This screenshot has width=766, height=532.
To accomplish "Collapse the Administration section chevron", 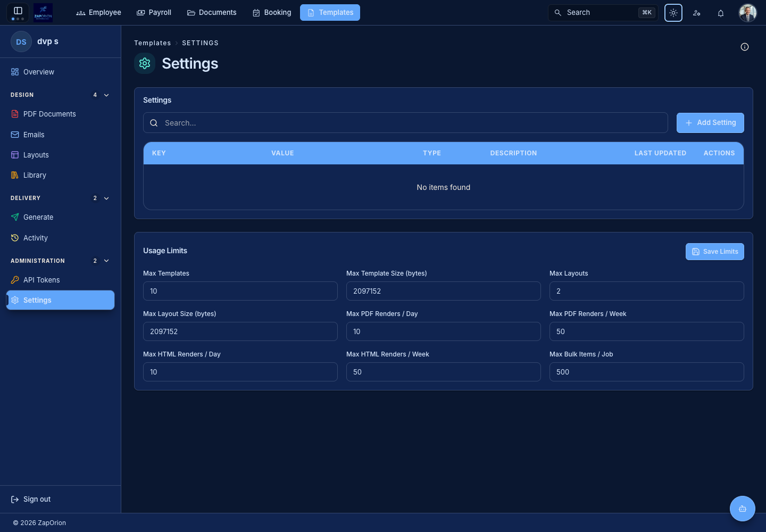I will point(106,261).
